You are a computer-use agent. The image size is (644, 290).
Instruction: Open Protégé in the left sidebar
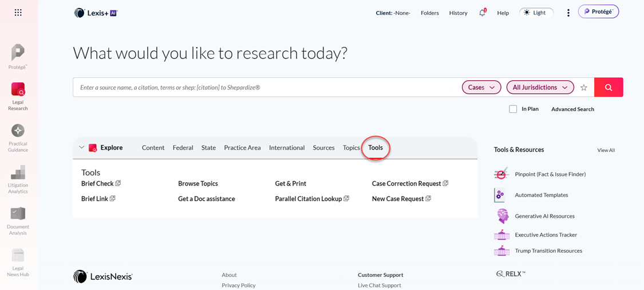[18, 57]
